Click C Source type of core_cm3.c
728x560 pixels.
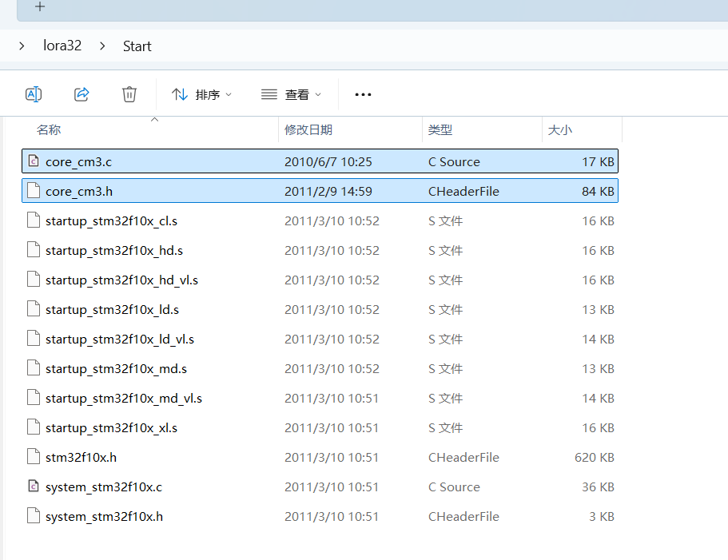[x=454, y=162]
